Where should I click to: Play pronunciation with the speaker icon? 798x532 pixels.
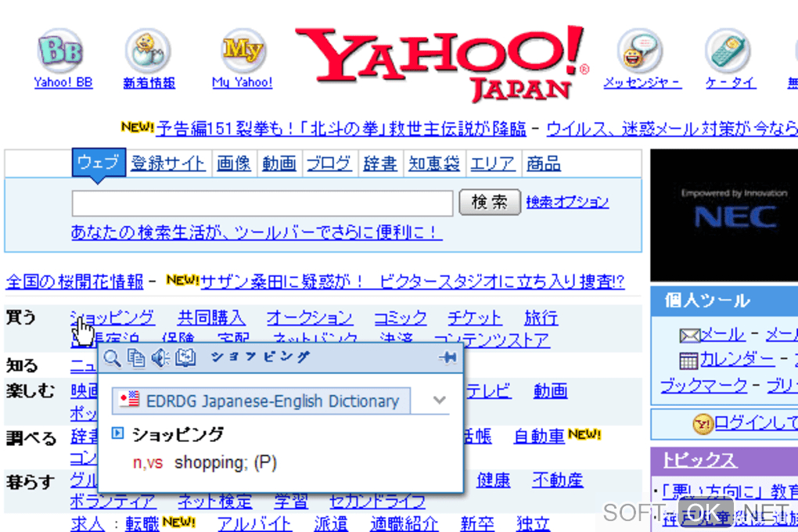(161, 358)
